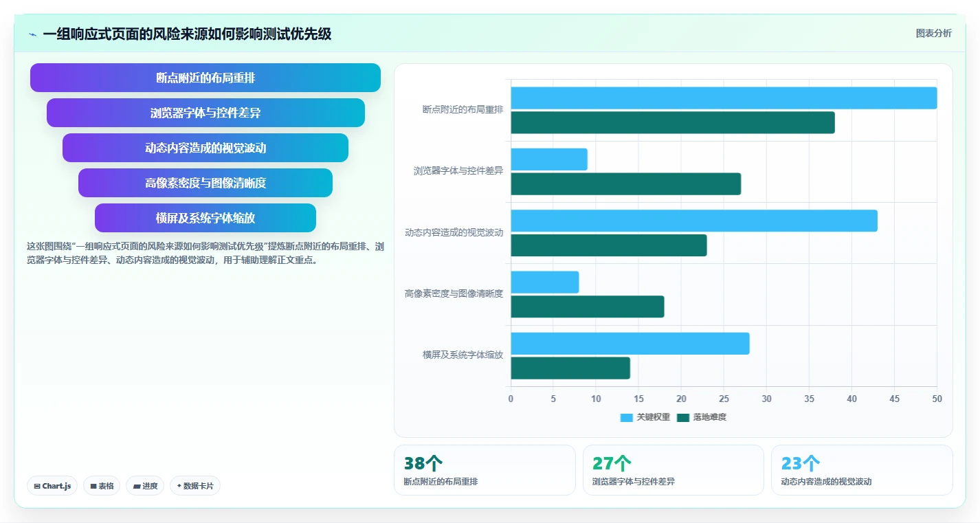Click 关键权重 bar for 断点附近的布局重排

coord(724,98)
